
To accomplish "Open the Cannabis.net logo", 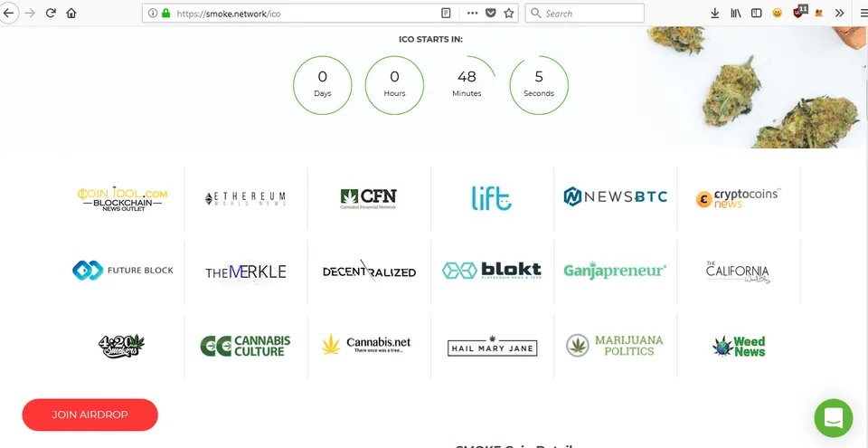I will pyautogui.click(x=366, y=344).
